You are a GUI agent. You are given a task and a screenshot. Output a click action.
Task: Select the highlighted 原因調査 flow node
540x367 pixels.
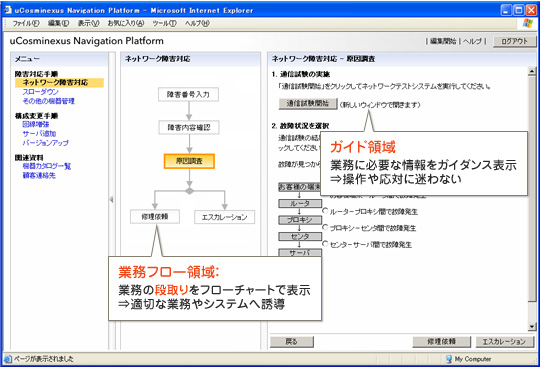coord(189,161)
